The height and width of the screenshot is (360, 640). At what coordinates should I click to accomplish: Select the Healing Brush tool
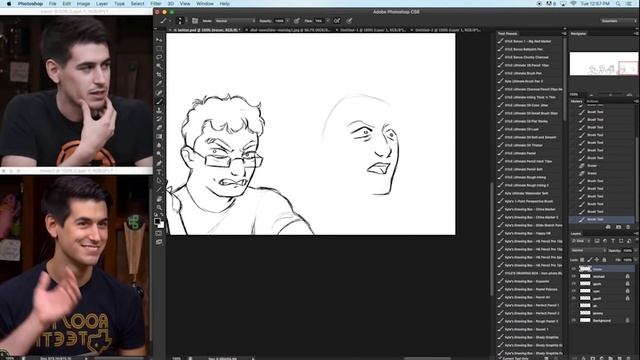[159, 93]
